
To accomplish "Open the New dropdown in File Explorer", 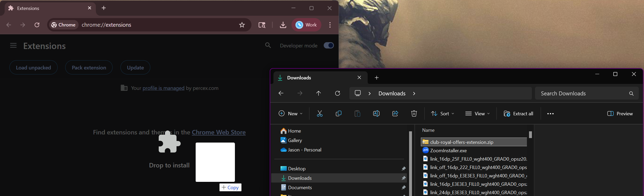I will click(291, 113).
